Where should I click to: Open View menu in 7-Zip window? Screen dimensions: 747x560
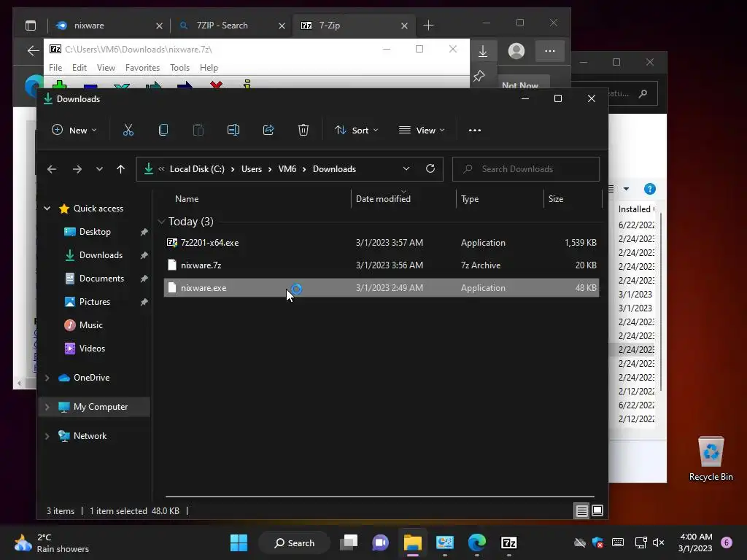click(106, 68)
